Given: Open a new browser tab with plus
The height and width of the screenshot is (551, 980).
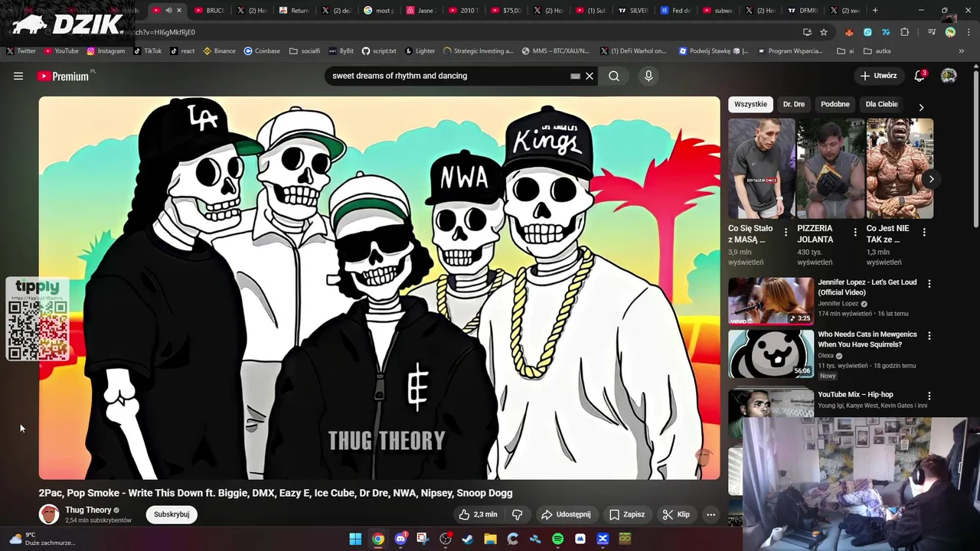Looking at the screenshot, I should [x=875, y=11].
